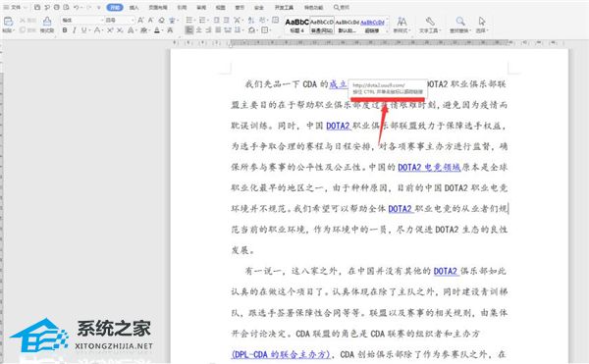Switch to the Developer Tools ribbon tab

coord(284,8)
